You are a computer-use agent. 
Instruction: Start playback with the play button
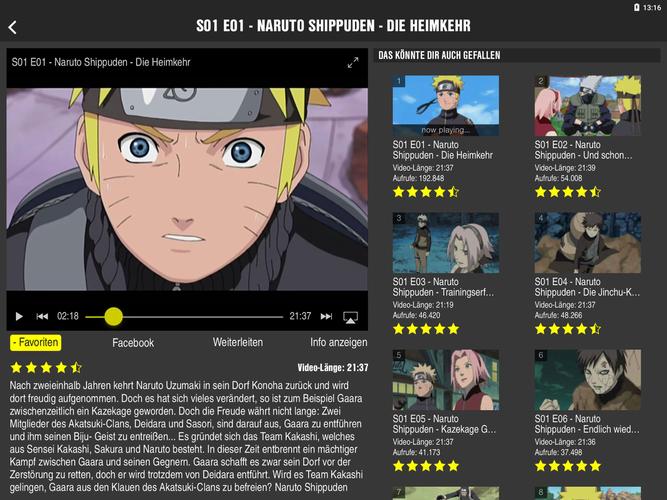tap(19, 316)
